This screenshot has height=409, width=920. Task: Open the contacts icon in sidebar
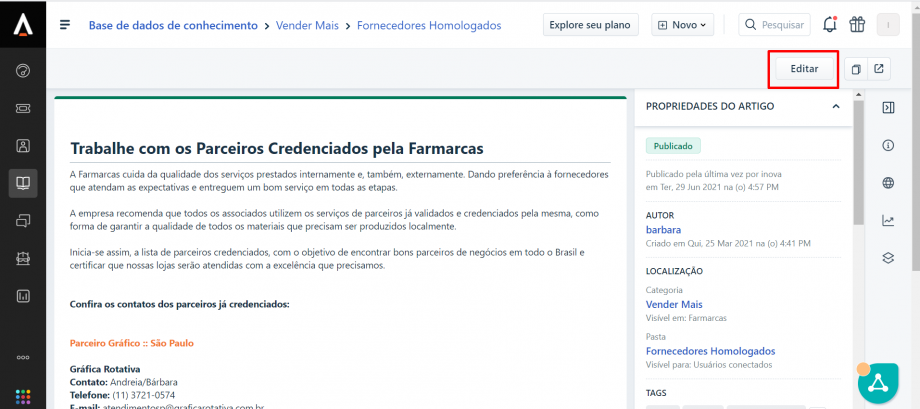[22, 145]
